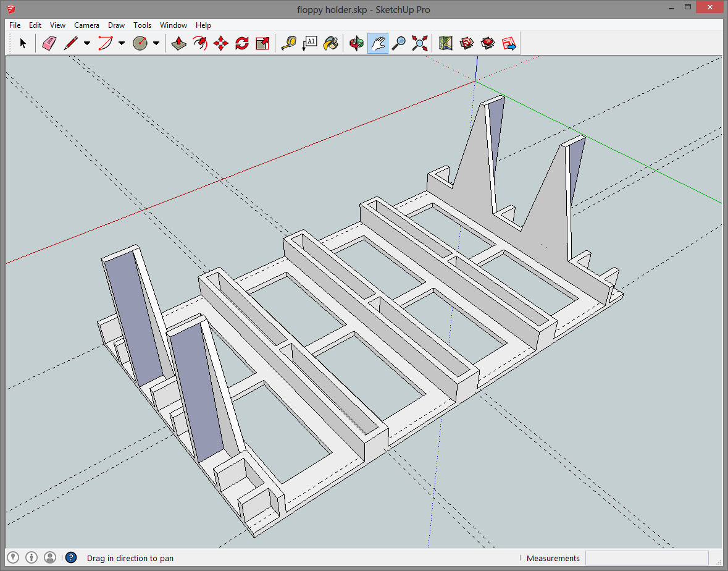Expand the Arc tool dropdown arrow

pos(122,43)
